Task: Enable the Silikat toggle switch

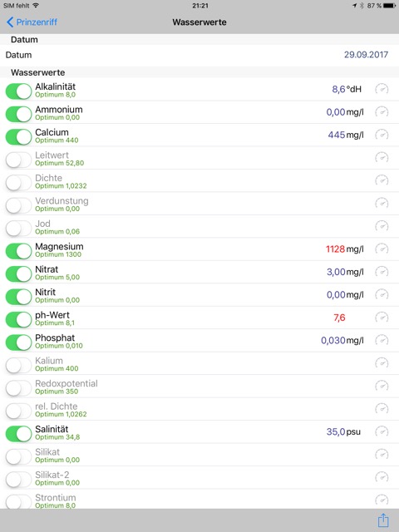Action: tap(18, 456)
